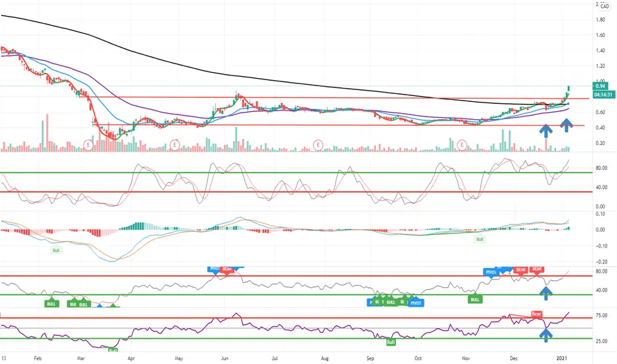Click the Oct label on the time axis

(x=418, y=359)
